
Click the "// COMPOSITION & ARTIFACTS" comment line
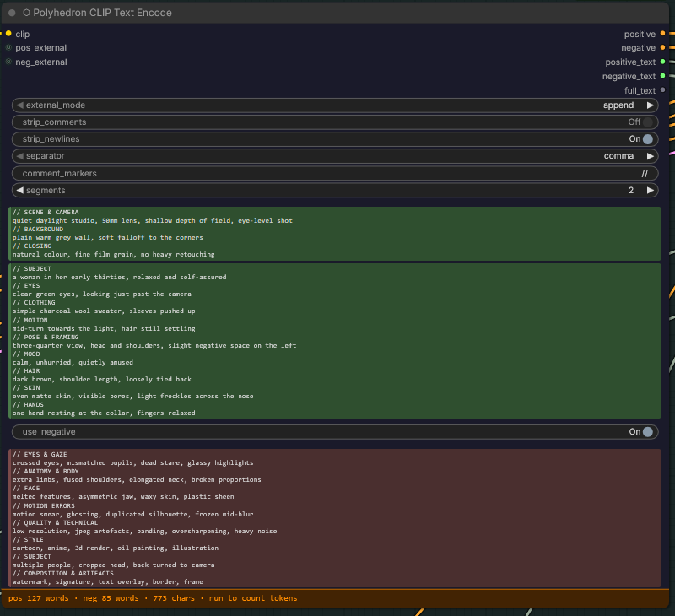[63, 573]
